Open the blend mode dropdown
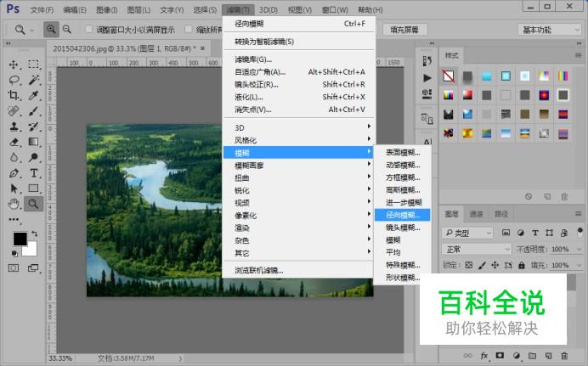The image size is (588, 366). [x=477, y=249]
